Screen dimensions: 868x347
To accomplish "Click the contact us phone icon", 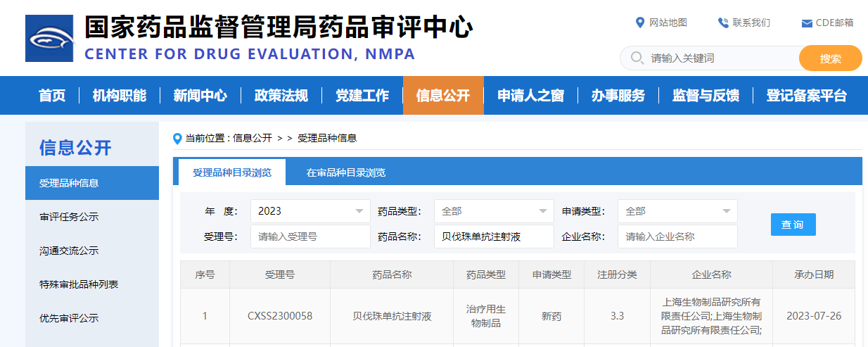I will [x=723, y=23].
